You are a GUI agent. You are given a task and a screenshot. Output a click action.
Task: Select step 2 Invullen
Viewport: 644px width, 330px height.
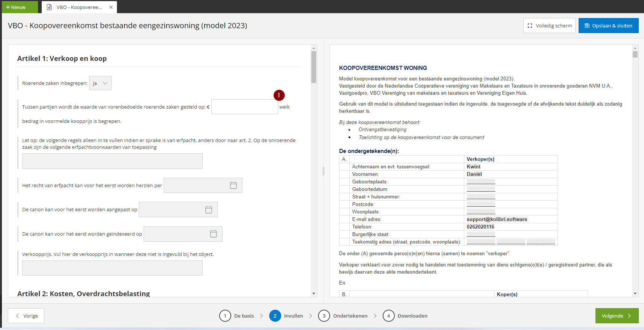coord(286,316)
